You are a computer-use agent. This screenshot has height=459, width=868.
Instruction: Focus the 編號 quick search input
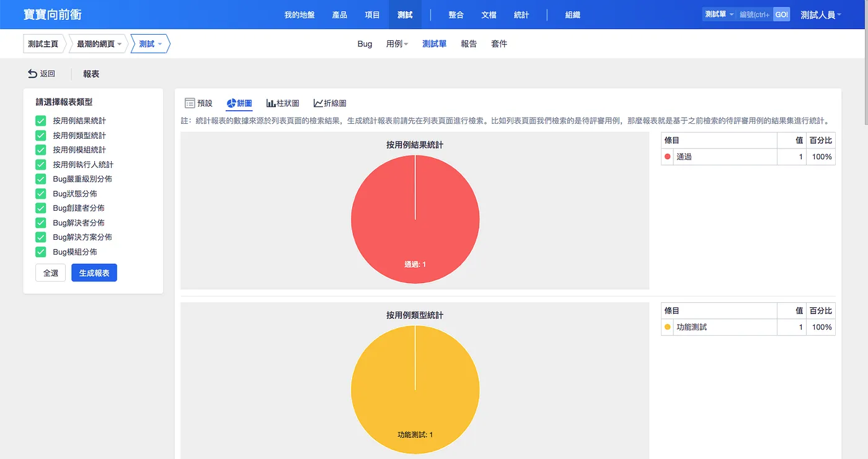(x=755, y=14)
